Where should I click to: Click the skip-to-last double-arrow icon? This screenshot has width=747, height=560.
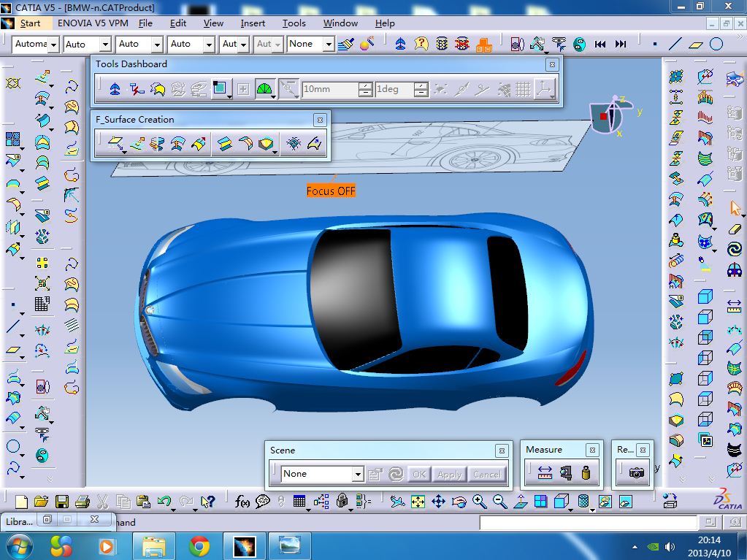tap(621, 45)
